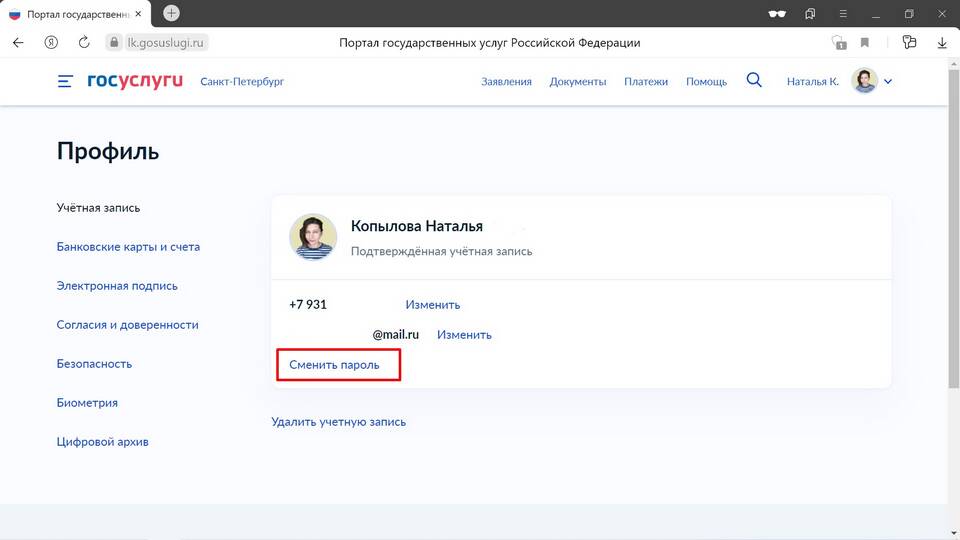Open a new browser tab
Image resolution: width=960 pixels, height=540 pixels.
[171, 13]
